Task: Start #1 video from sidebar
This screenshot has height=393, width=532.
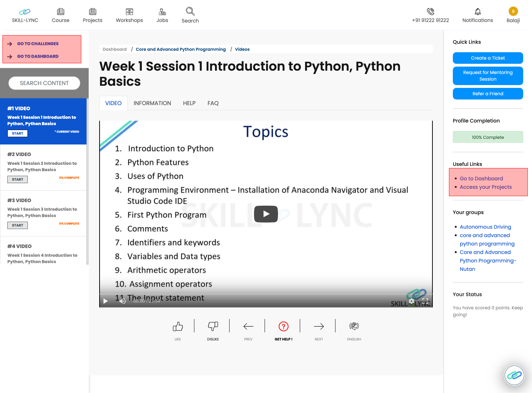Action: click(x=18, y=133)
